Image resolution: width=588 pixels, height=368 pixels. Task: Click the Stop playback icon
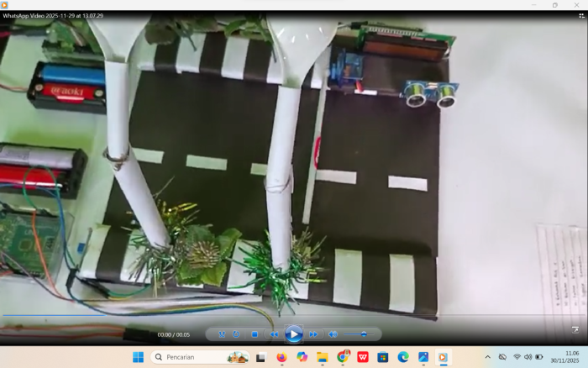(x=255, y=334)
